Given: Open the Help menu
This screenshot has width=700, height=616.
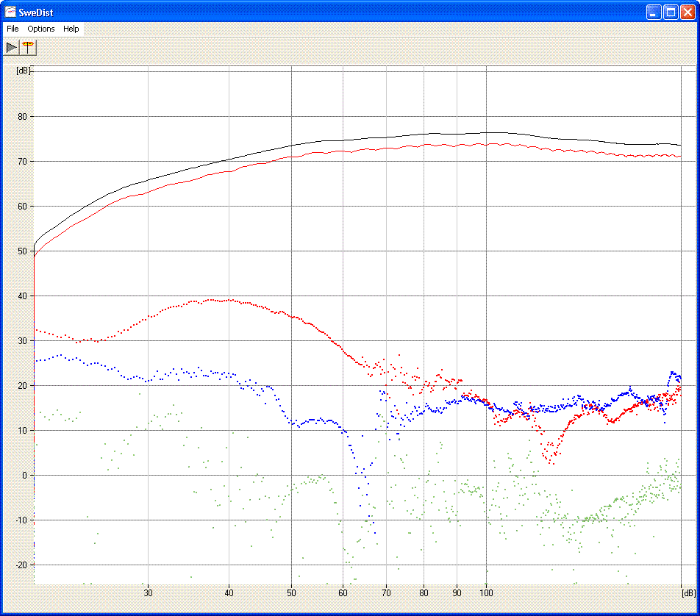Looking at the screenshot, I should 71,29.
